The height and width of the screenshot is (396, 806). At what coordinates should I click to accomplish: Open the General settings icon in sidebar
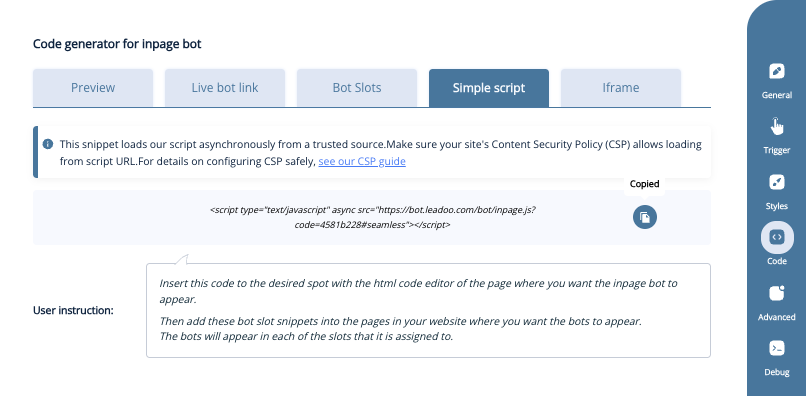pos(777,71)
